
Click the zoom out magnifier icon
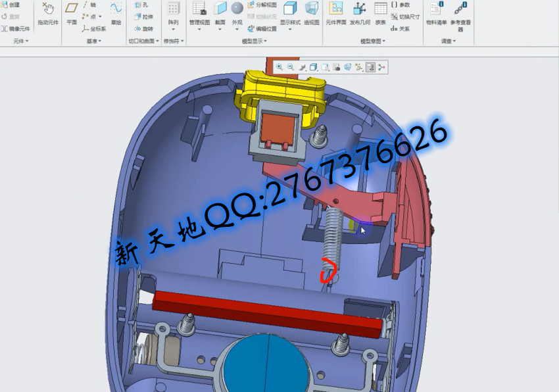(x=291, y=67)
